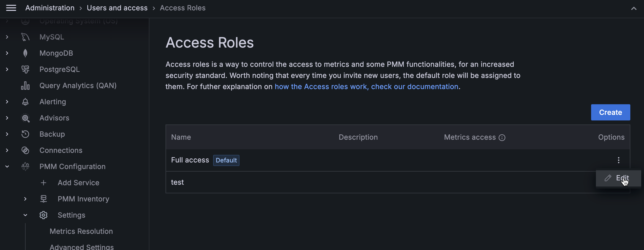Toggle the hamburger navigation menu
Image resolution: width=644 pixels, height=250 pixels.
(x=11, y=8)
